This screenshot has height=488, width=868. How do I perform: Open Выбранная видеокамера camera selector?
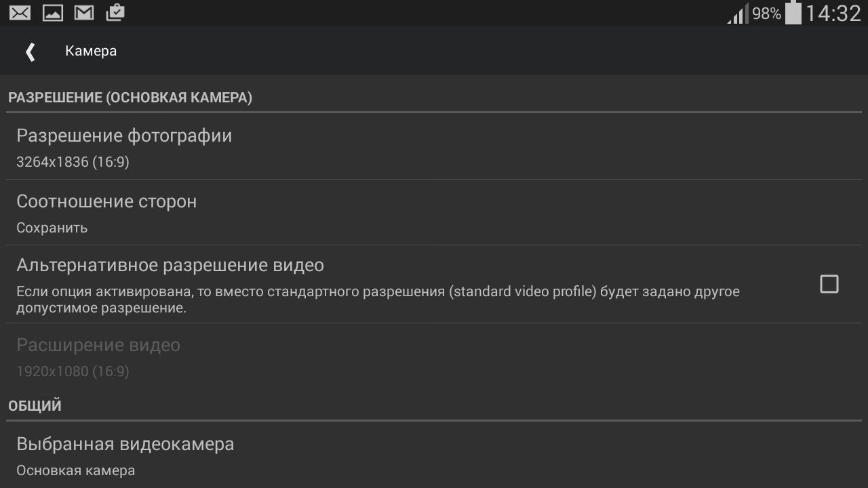click(125, 445)
